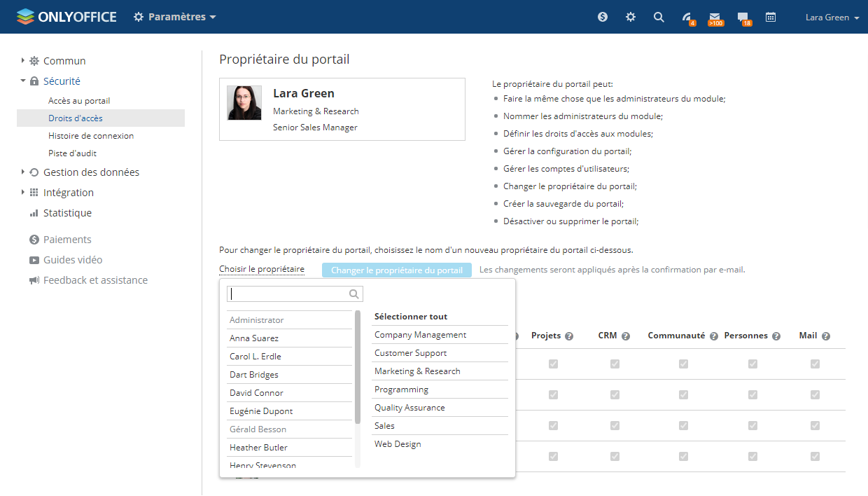The width and height of the screenshot is (868, 496).
Task: Click the help icon next to Communauté
Action: (714, 336)
